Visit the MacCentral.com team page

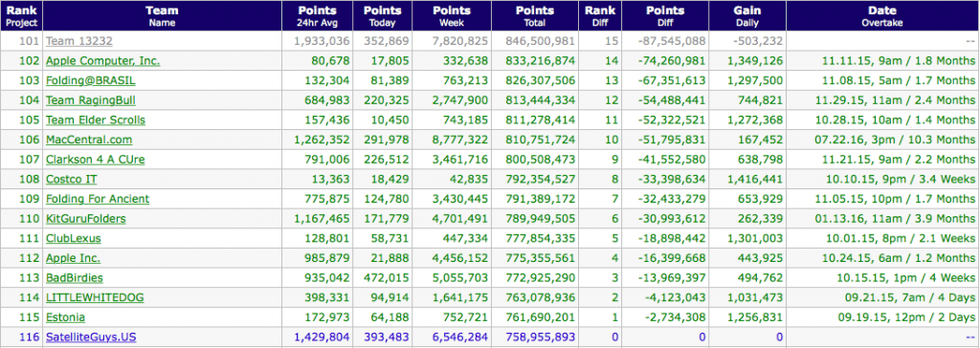(x=89, y=140)
